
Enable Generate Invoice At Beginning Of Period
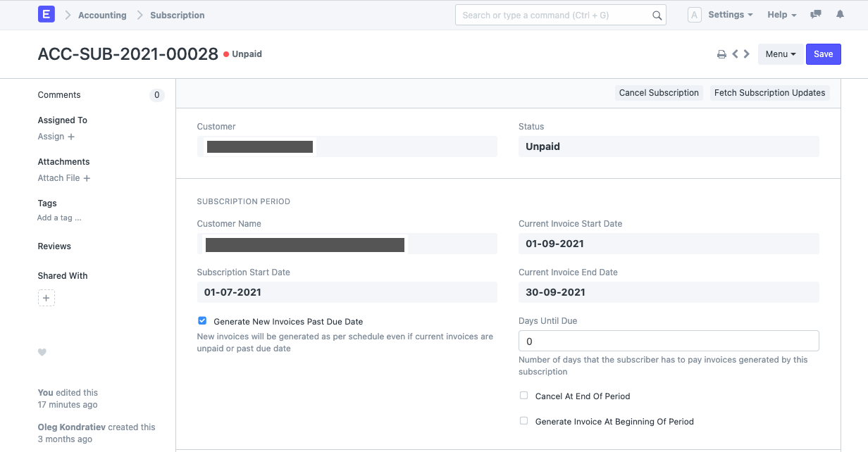[523, 420]
